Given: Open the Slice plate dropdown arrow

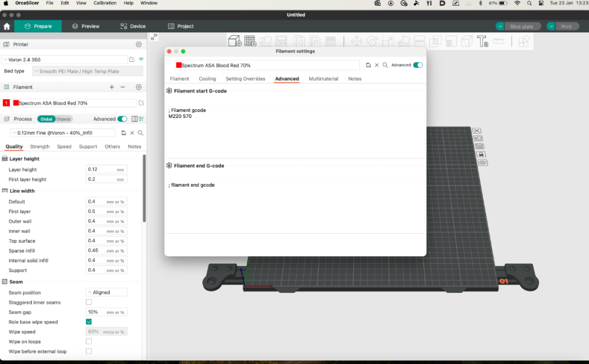Looking at the screenshot, I should (500, 27).
